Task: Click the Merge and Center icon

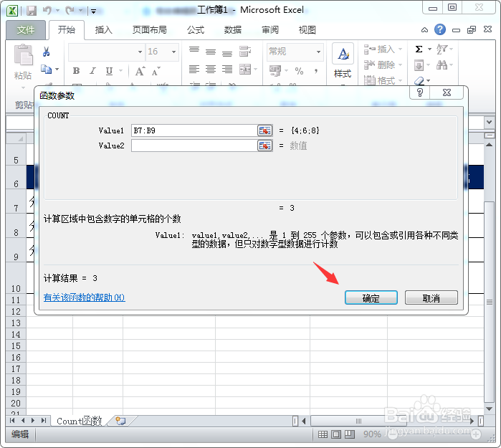Action: (245, 70)
